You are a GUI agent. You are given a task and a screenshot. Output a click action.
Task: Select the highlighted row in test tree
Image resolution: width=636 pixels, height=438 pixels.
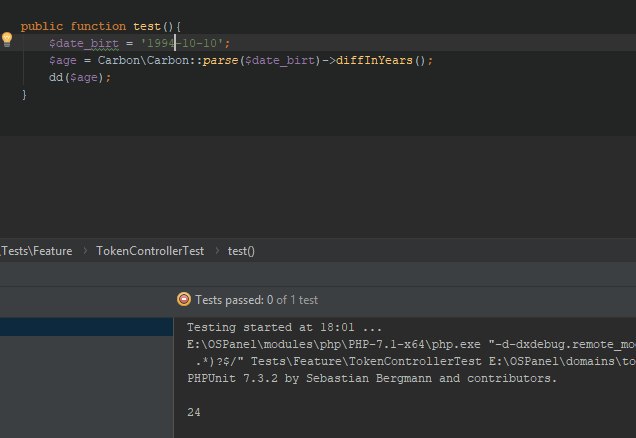86,327
